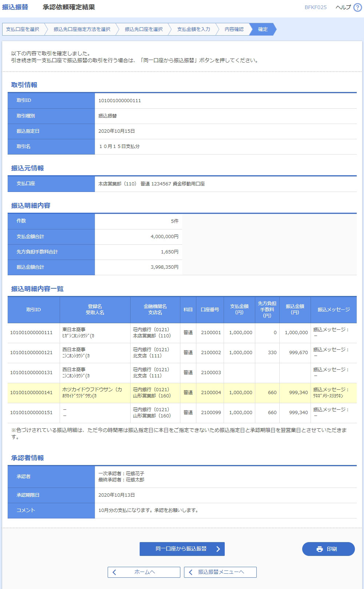Click the ヘルプ link
This screenshot has height=589, width=364.
(x=343, y=7)
